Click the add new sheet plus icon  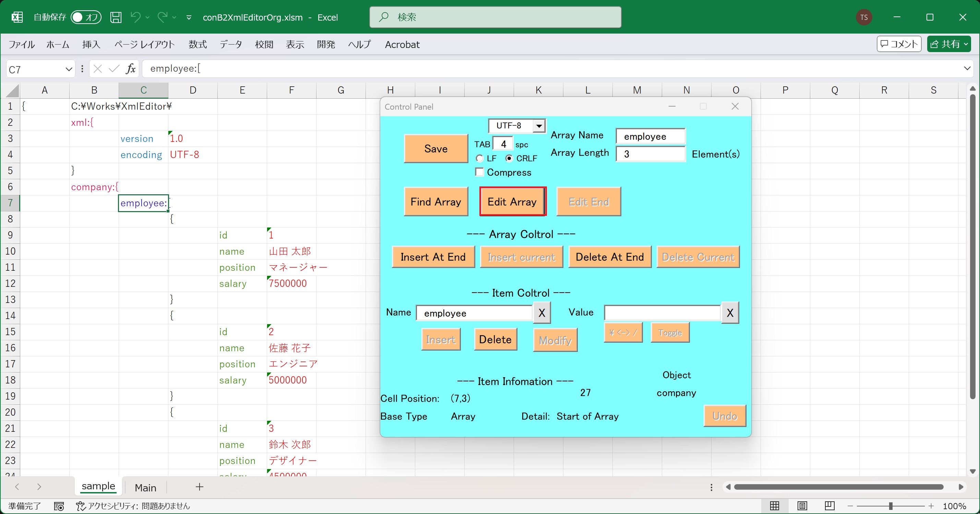[x=199, y=487]
